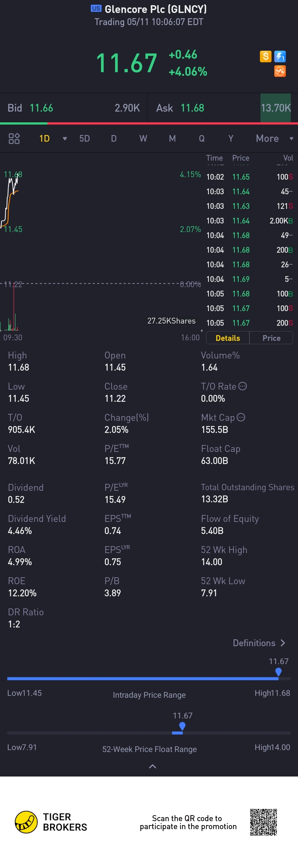Tap the info icon beside Mkt Cap

pyautogui.click(x=241, y=417)
